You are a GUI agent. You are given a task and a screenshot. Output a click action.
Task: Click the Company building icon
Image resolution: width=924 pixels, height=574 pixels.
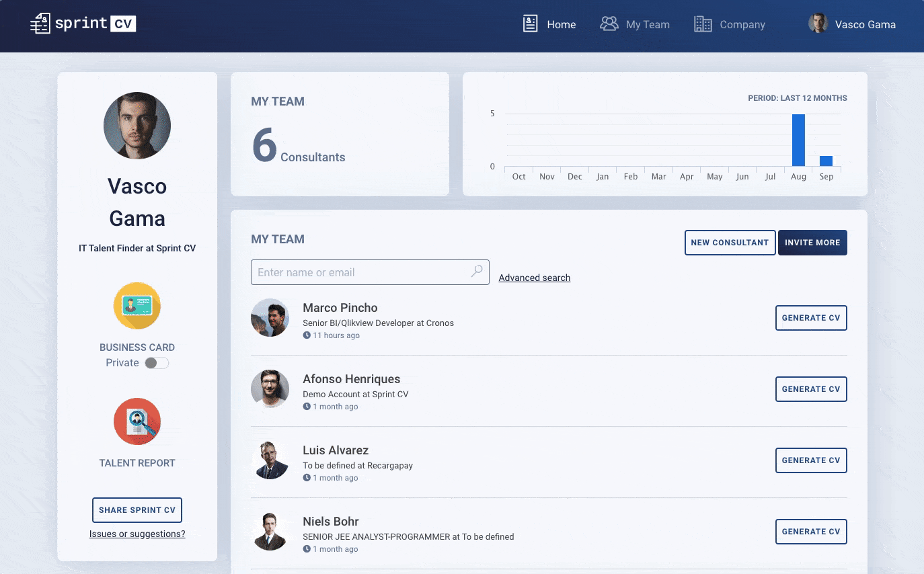pos(702,24)
